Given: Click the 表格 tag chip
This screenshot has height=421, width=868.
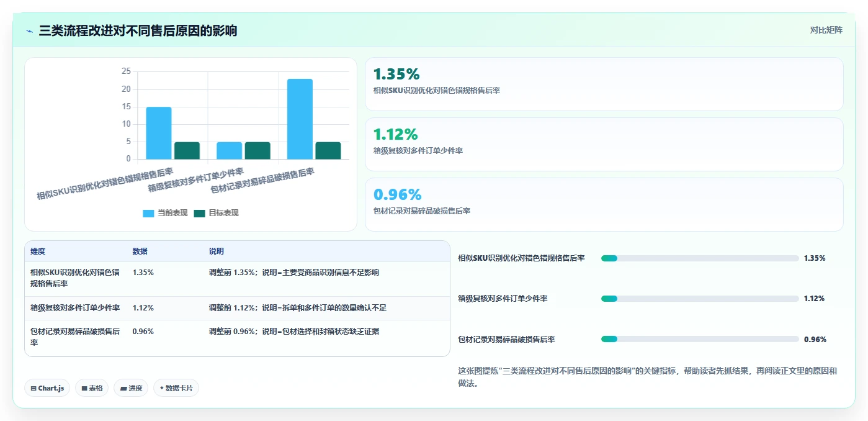Looking at the screenshot, I should [x=92, y=388].
